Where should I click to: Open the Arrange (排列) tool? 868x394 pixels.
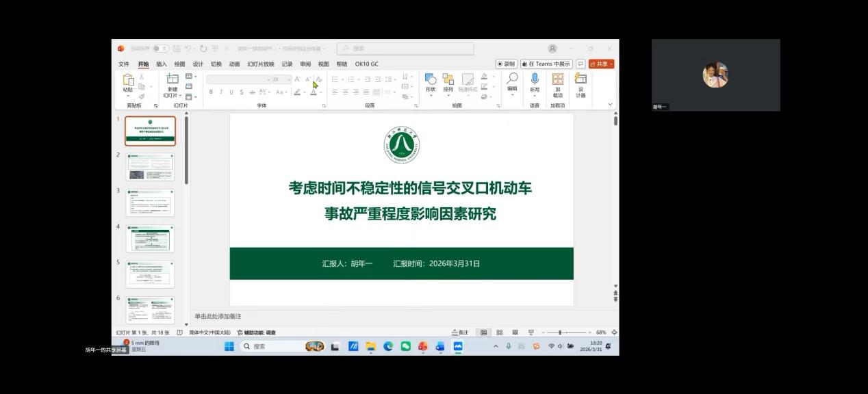pyautogui.click(x=448, y=79)
